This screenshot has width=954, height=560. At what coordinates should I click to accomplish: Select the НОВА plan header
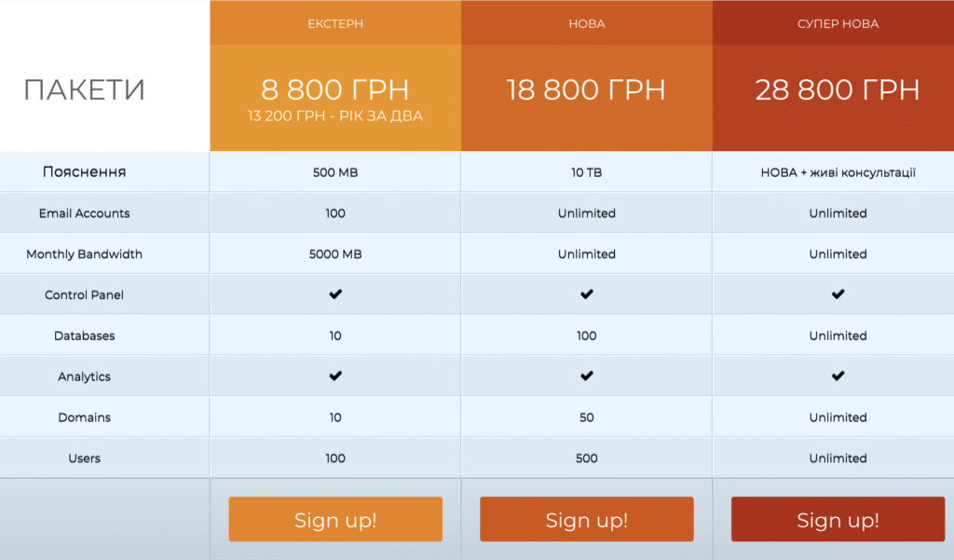coord(586,23)
